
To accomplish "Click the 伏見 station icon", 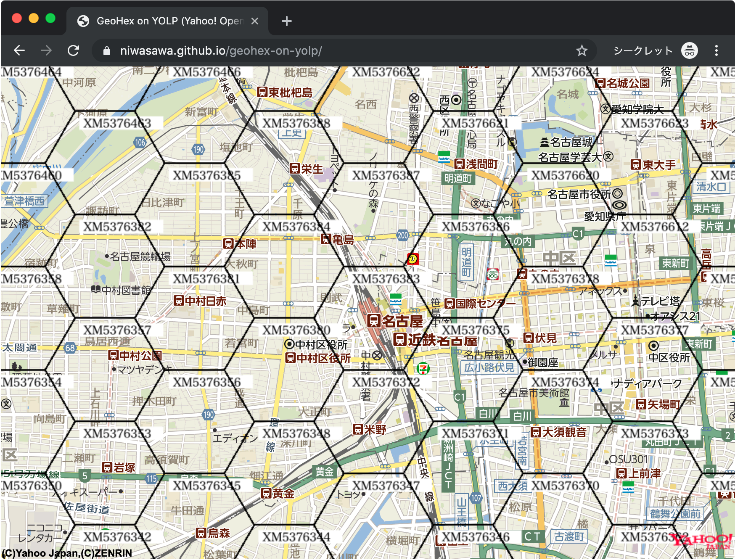I will [529, 338].
